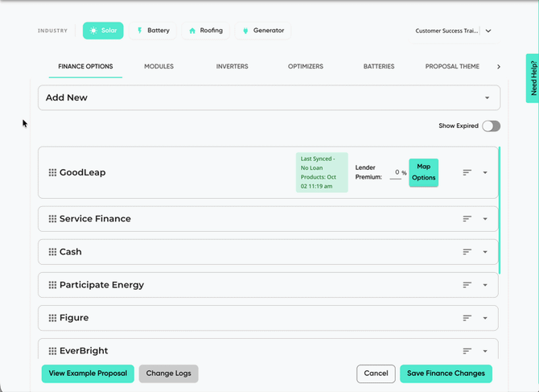Click the Figure lender name

coord(74,318)
